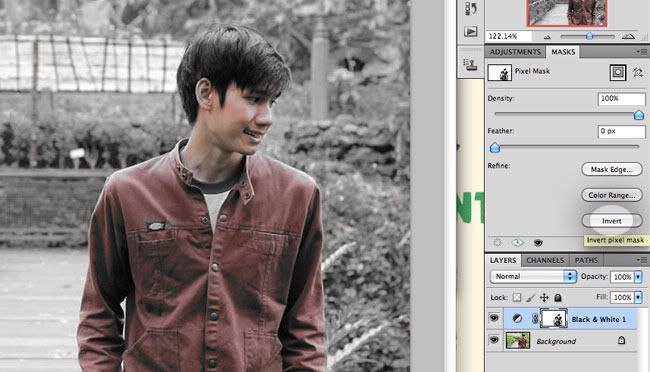The height and width of the screenshot is (372, 650).
Task: Open the History panel icon
Action: click(471, 8)
